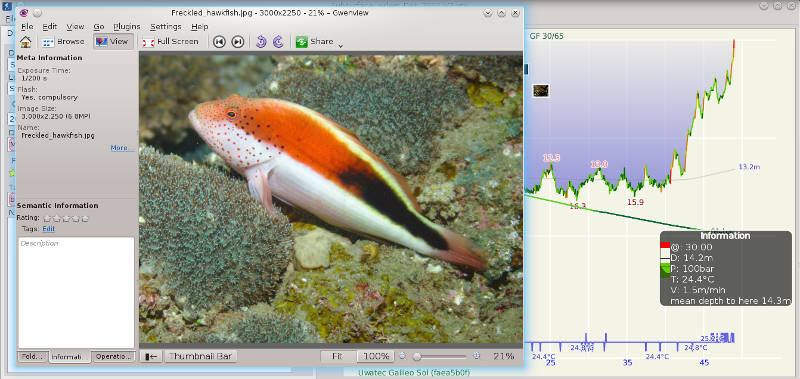Rotate the image right
This screenshot has width=800, height=379.
tap(278, 42)
